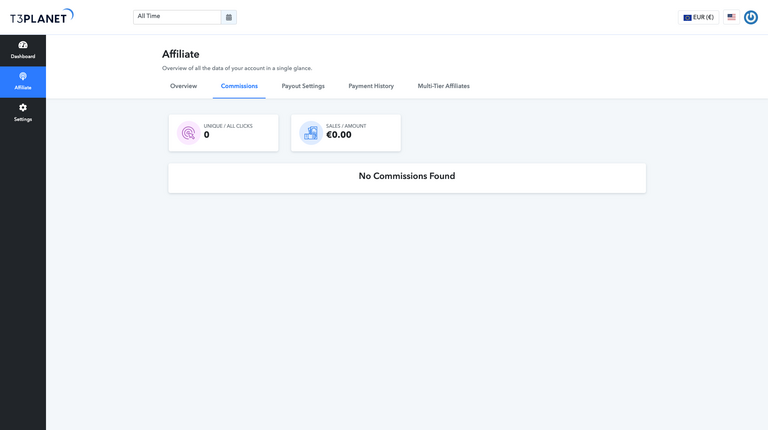
Task: Click the All Time date range field
Action: pos(177,17)
